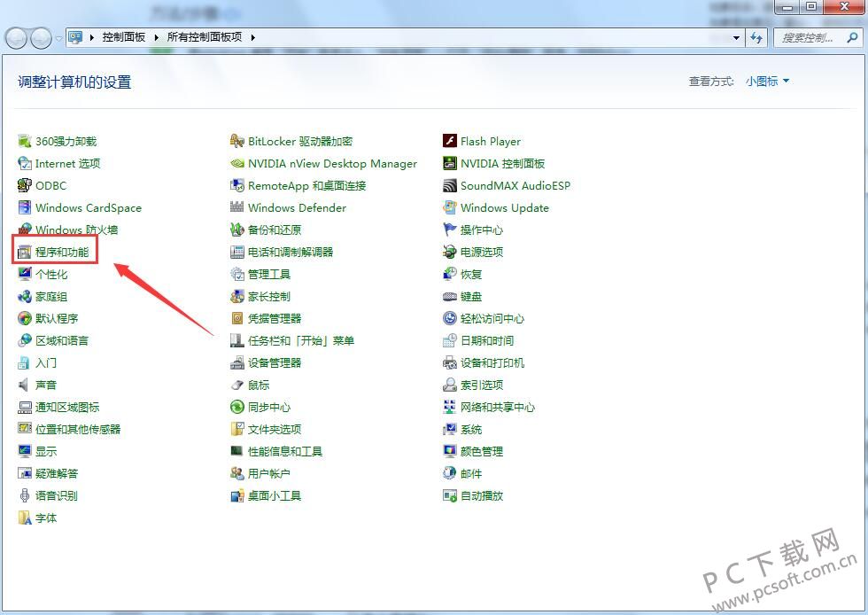
Task: Click the NVIDIA nView Desktop Manager icon
Action: (x=237, y=163)
